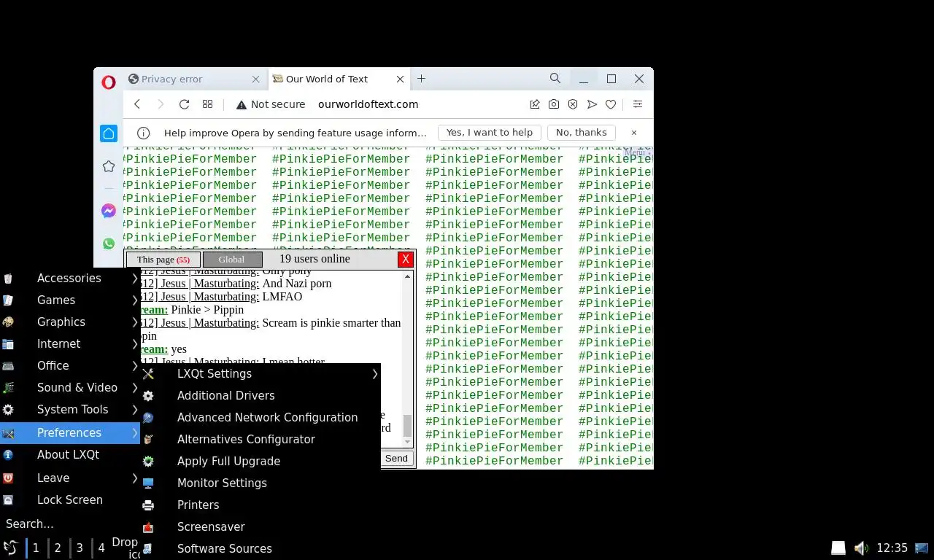
Task: Open About LXQt
Action: [x=70, y=455]
